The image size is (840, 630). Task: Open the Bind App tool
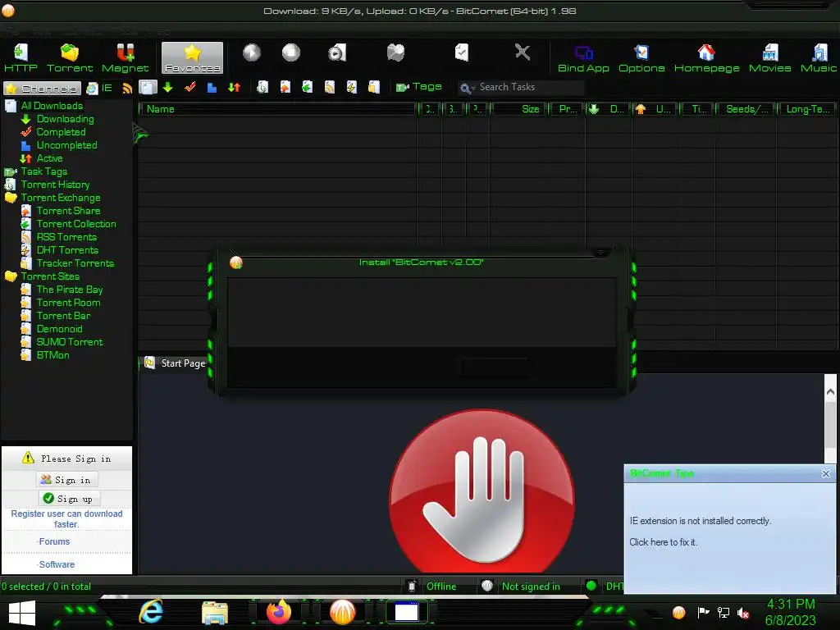(x=583, y=58)
